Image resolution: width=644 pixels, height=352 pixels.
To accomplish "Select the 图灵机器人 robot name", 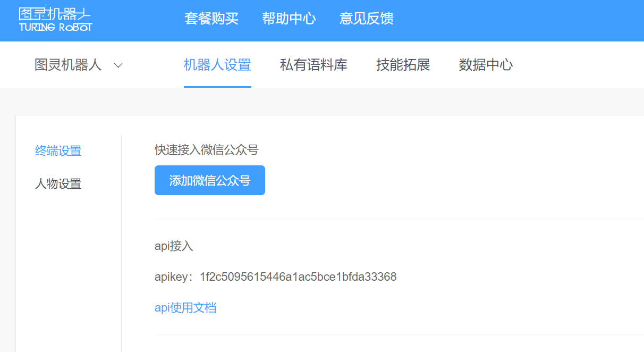I will [68, 65].
